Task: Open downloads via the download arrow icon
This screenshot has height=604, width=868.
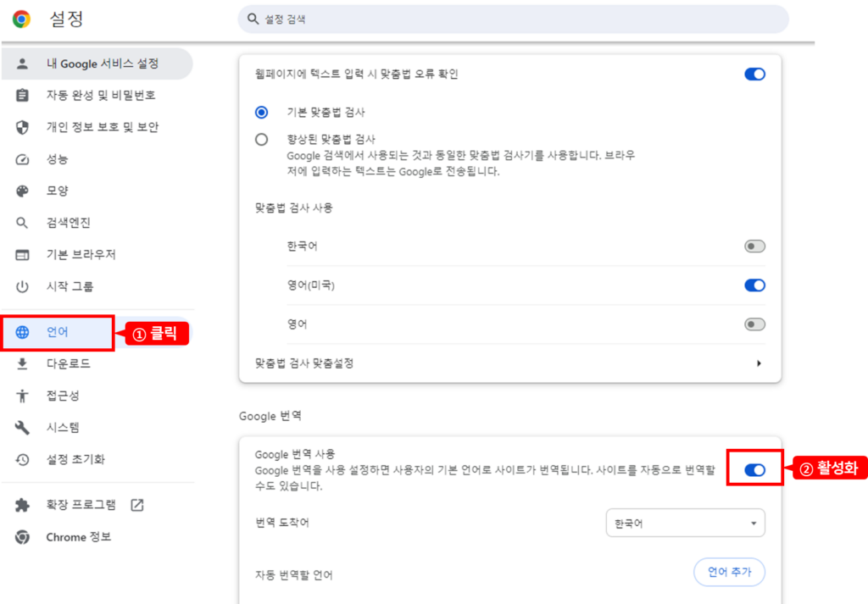Action: tap(23, 363)
